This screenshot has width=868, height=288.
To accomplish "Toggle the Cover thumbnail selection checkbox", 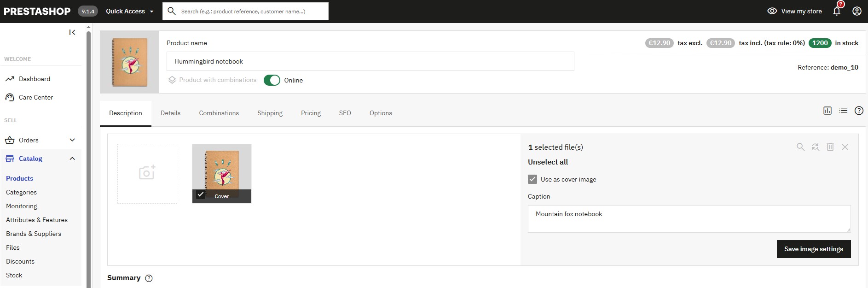I will point(200,194).
